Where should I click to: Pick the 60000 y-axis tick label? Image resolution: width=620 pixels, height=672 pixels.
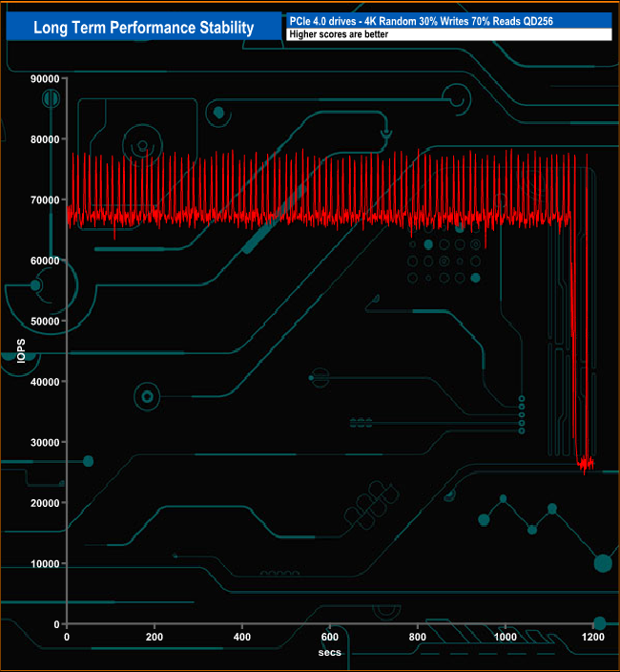tap(44, 261)
